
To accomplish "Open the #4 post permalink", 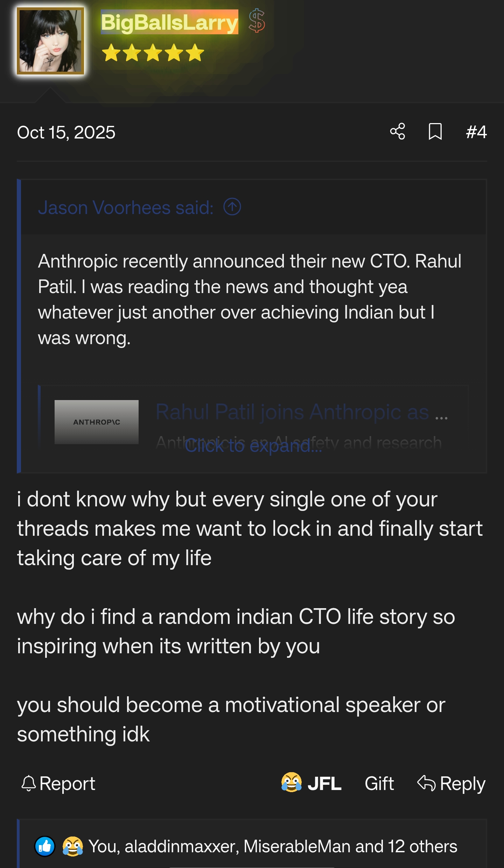I will pyautogui.click(x=476, y=132).
